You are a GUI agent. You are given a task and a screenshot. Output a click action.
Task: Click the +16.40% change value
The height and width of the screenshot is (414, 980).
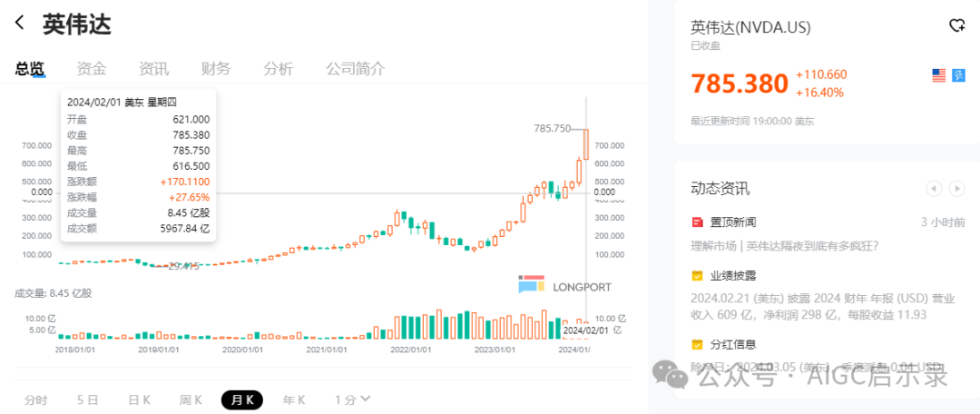819,93
